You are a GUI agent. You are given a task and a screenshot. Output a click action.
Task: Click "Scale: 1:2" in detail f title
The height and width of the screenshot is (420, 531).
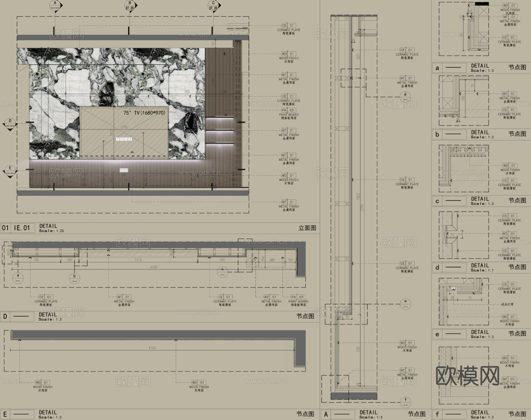click(482, 417)
